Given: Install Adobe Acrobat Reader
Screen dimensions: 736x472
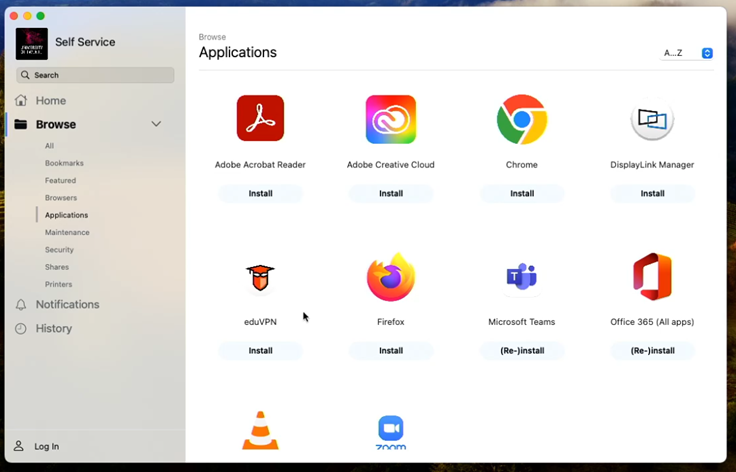Looking at the screenshot, I should (x=260, y=193).
